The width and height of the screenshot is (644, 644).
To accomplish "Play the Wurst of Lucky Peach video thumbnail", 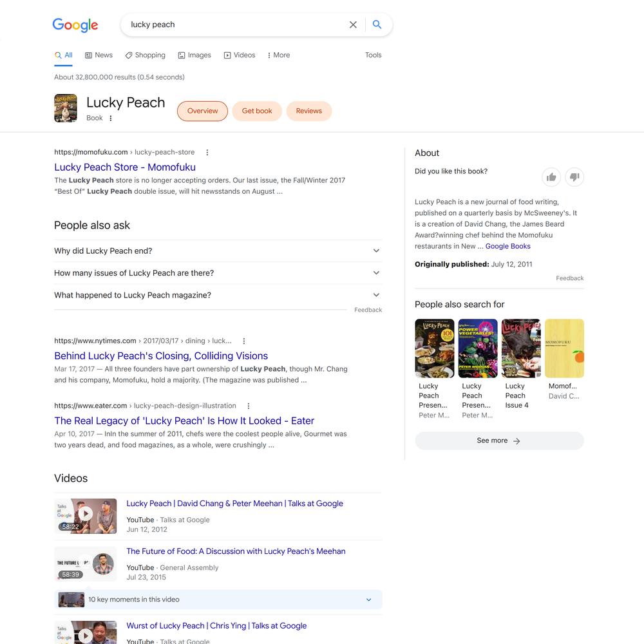I will tap(86, 632).
